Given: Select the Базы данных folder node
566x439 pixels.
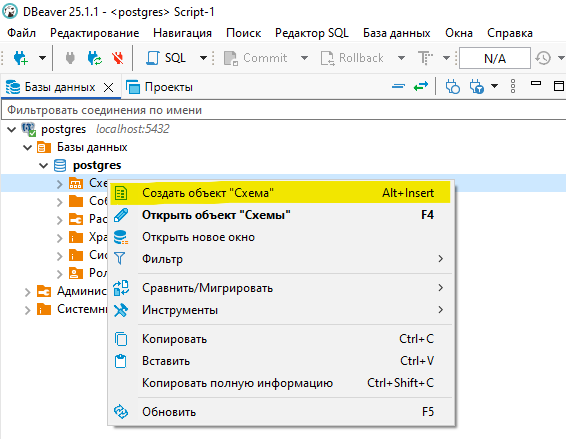Looking at the screenshot, I should click(92, 147).
